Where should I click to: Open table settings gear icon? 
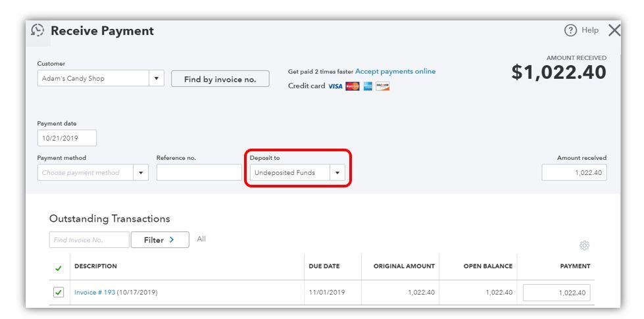(584, 245)
